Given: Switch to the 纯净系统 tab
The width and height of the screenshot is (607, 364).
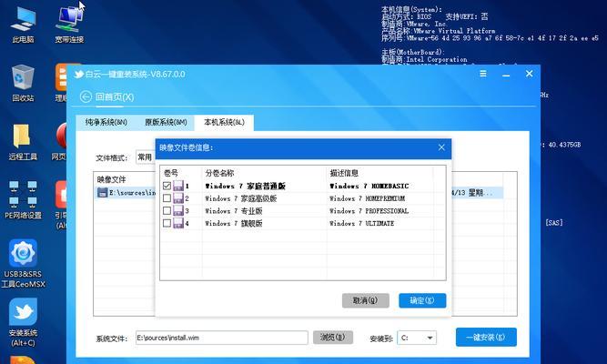Looking at the screenshot, I should [x=106, y=122].
